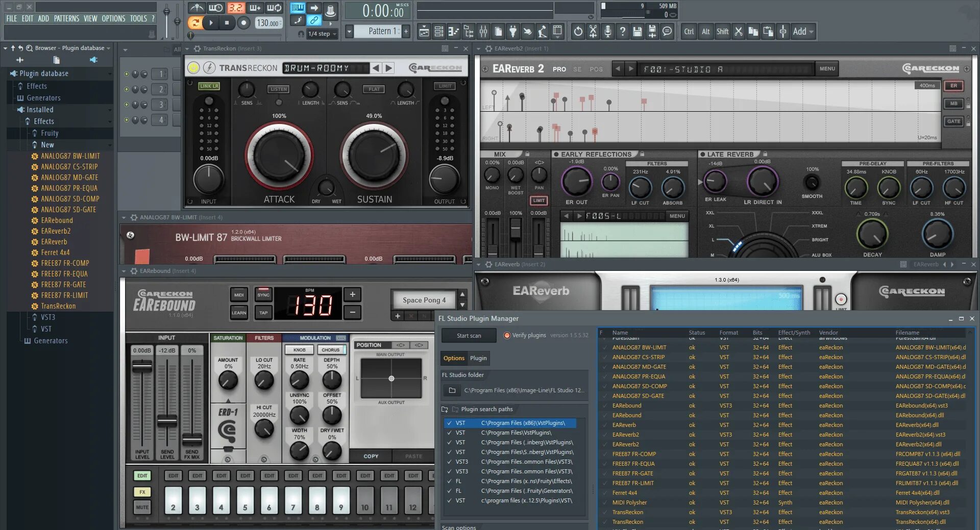Image resolution: width=980 pixels, height=530 pixels.
Task: Toggle LINK LR in TransReckon
Action: coord(209,86)
